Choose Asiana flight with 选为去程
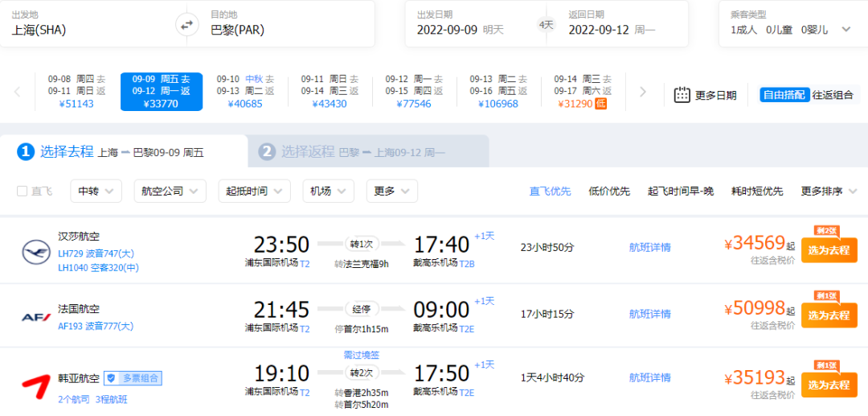 click(829, 384)
